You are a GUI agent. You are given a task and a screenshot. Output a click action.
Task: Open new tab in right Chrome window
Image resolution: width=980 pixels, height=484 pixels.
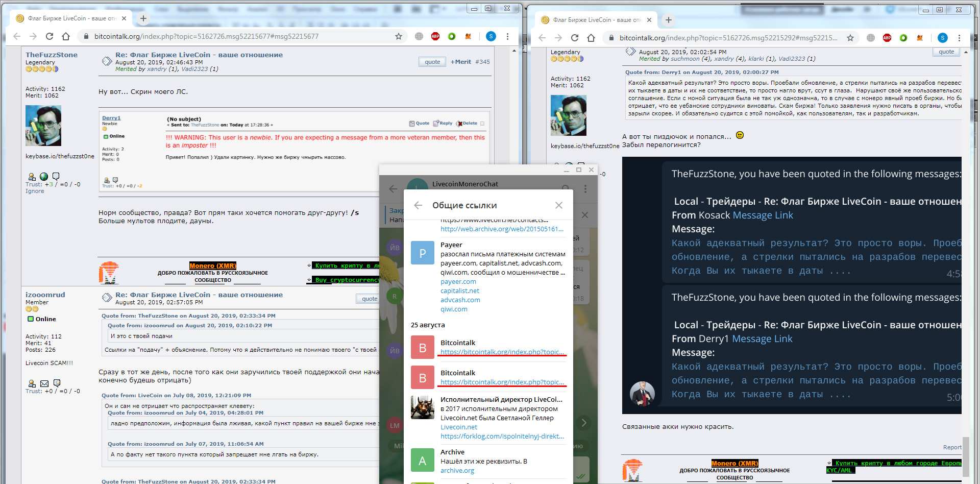click(669, 20)
